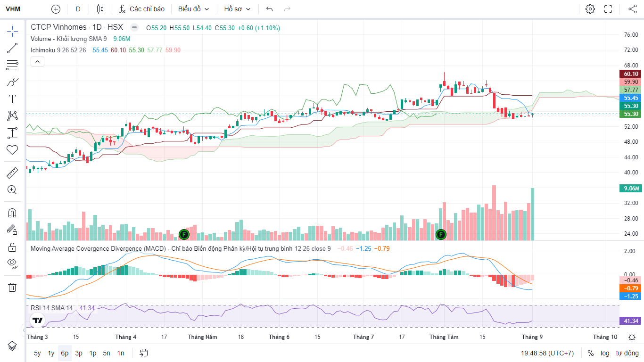Click the first F event marker near Tháng Năm
644x362 pixels.
pos(184,234)
